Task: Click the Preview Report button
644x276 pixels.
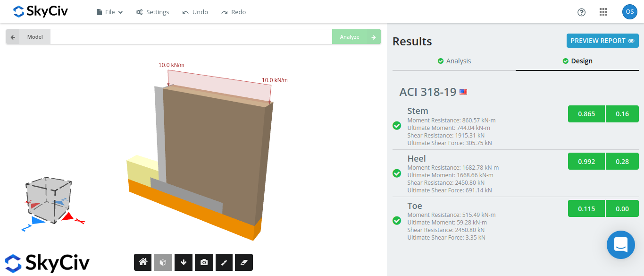Action: (602, 41)
